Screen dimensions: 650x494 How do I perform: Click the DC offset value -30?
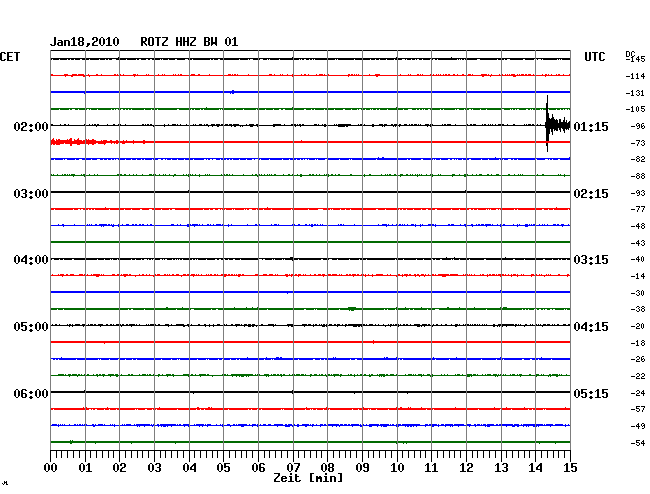click(638, 293)
